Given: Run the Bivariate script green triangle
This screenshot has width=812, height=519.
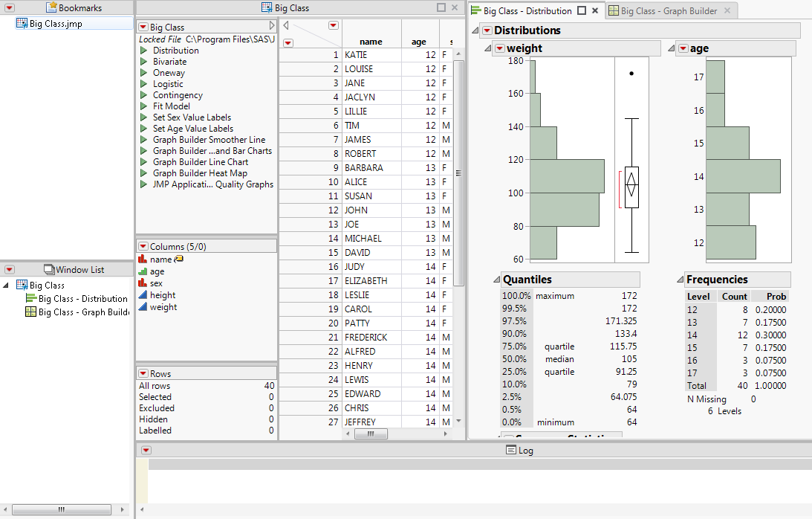Looking at the screenshot, I should point(144,62).
